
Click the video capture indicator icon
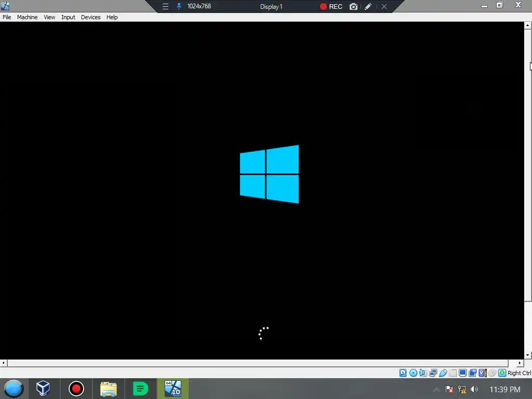tap(472, 373)
